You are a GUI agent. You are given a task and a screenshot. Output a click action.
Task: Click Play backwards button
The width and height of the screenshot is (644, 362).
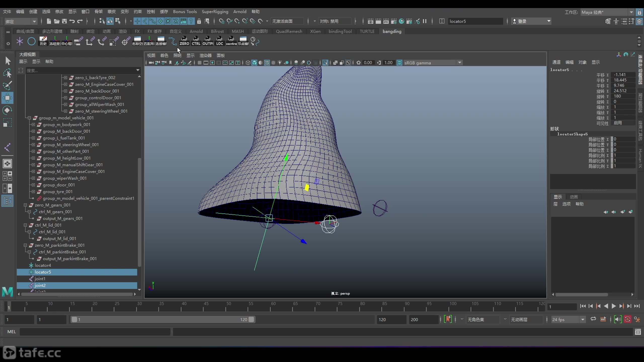pyautogui.click(x=606, y=306)
